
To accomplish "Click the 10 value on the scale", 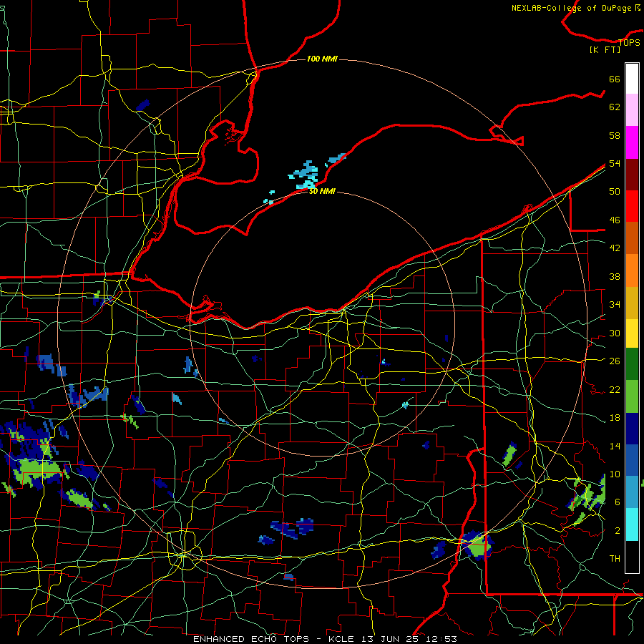I will point(615,474).
